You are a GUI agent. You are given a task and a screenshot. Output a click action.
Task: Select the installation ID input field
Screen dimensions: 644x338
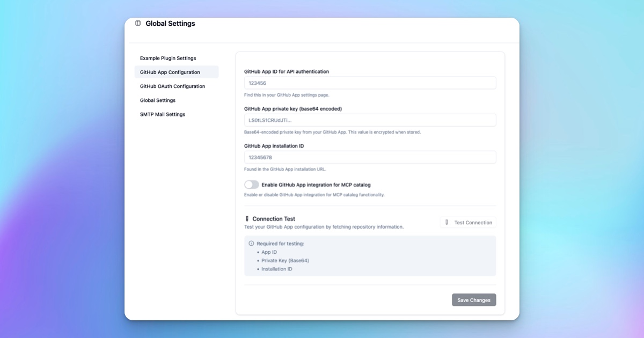(370, 157)
